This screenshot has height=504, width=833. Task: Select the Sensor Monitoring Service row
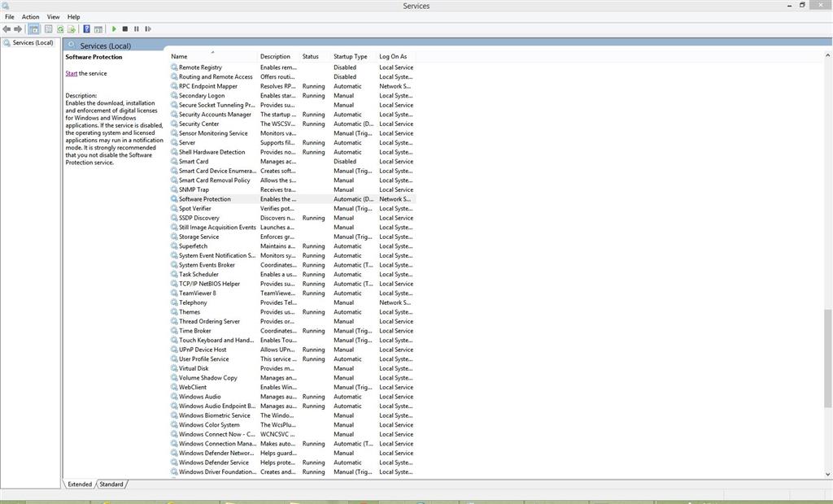(292, 133)
